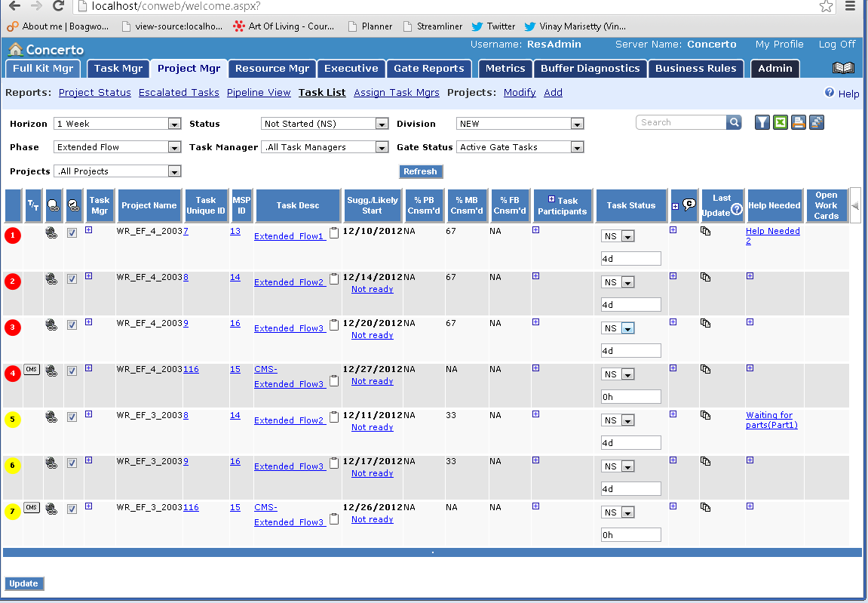Bookmark page with the star icon
This screenshot has width=868, height=603.
[826, 6]
